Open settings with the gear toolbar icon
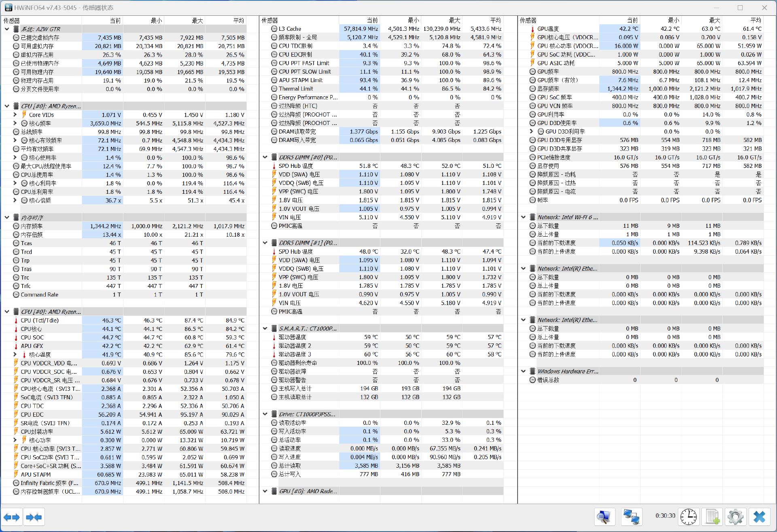 point(736,517)
